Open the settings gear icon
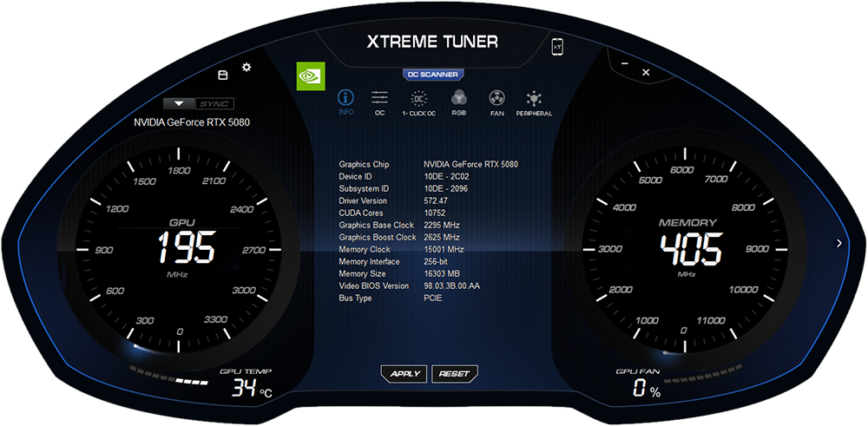868x426 pixels. [247, 67]
